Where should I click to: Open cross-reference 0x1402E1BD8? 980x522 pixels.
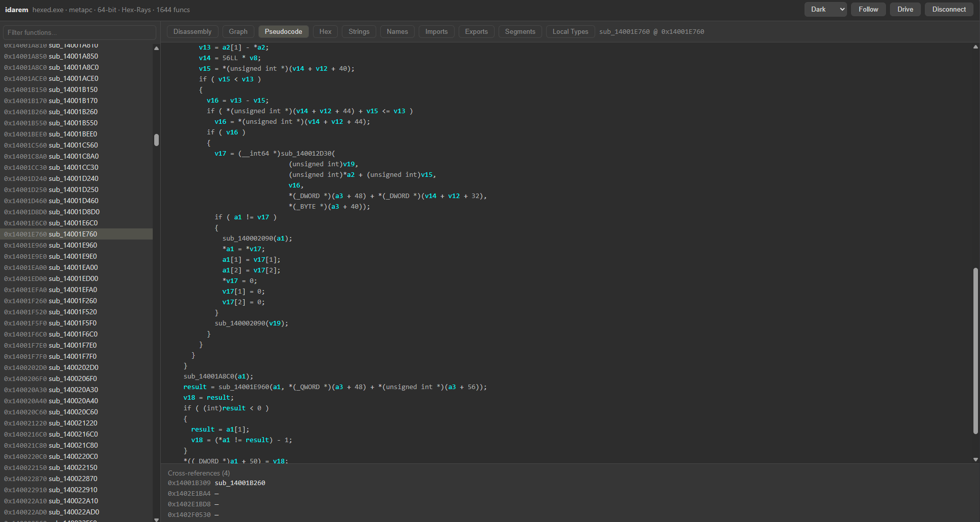tap(193, 504)
